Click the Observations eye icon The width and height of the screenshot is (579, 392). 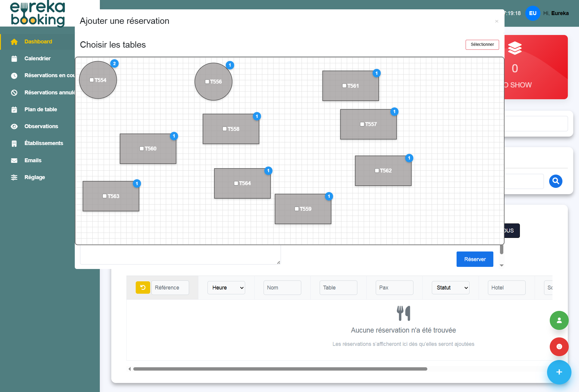pyautogui.click(x=14, y=126)
